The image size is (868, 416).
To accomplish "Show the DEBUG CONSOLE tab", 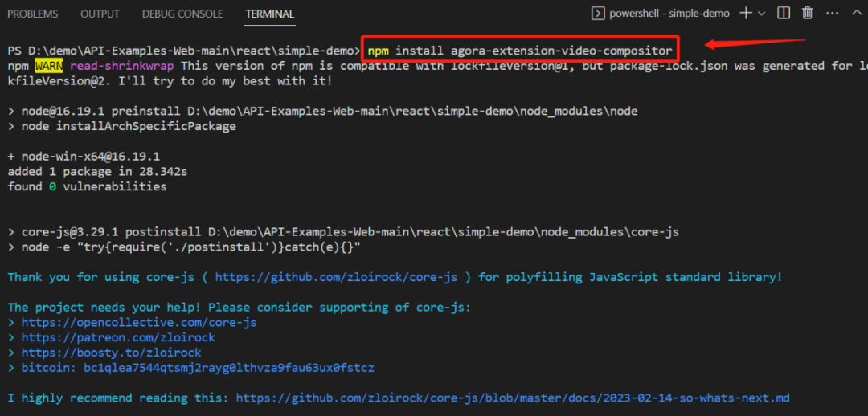I will tap(182, 14).
